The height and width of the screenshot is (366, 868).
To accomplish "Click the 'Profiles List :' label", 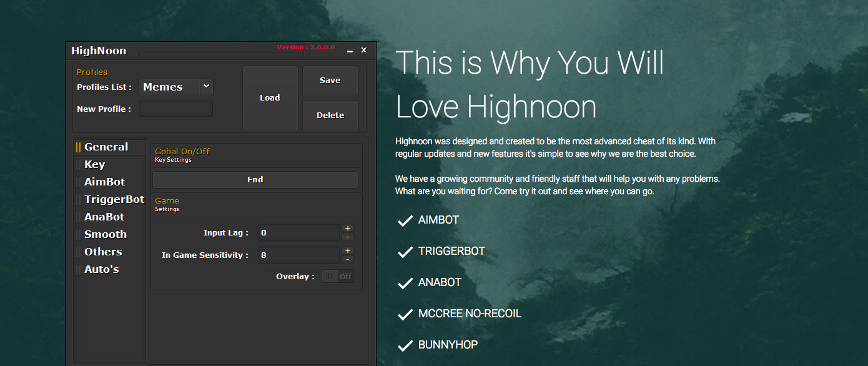I will click(104, 87).
